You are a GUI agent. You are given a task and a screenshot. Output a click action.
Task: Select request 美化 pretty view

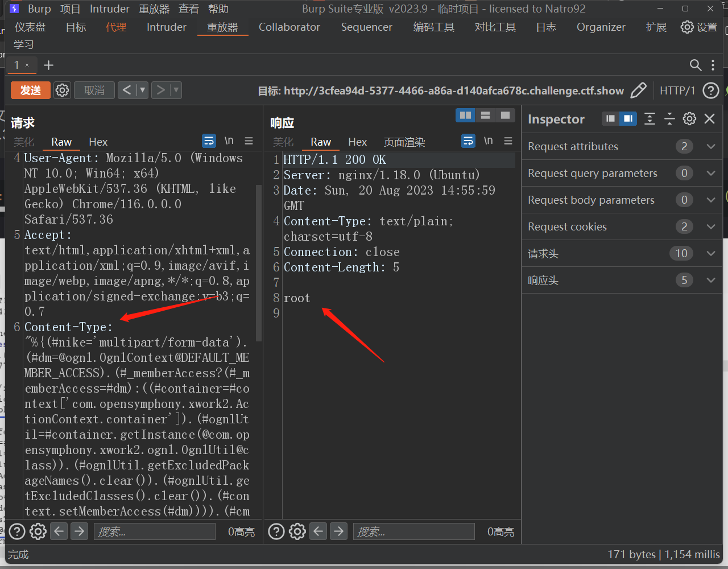24,142
